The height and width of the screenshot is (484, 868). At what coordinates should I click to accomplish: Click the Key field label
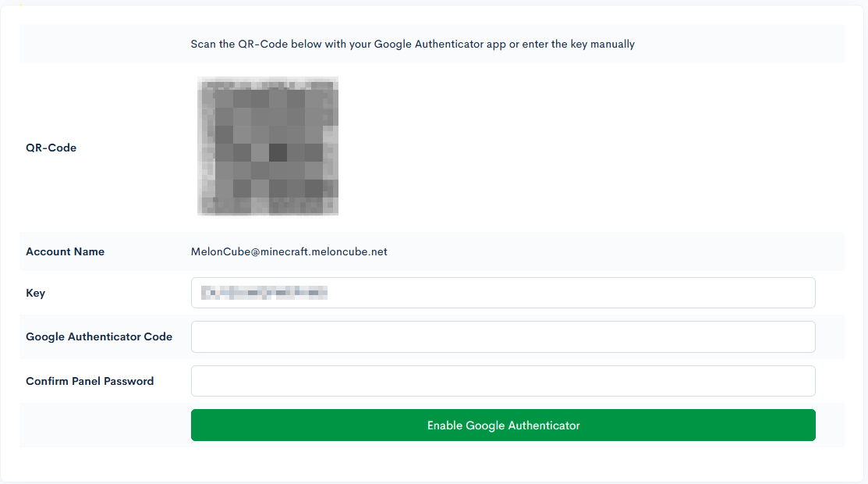35,294
